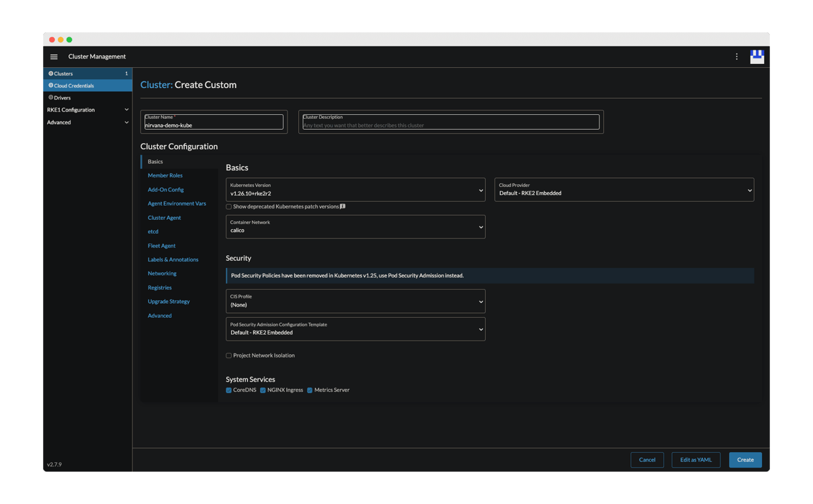Open the hamburger navigation menu
Screen dimensions: 813x504
click(x=54, y=57)
